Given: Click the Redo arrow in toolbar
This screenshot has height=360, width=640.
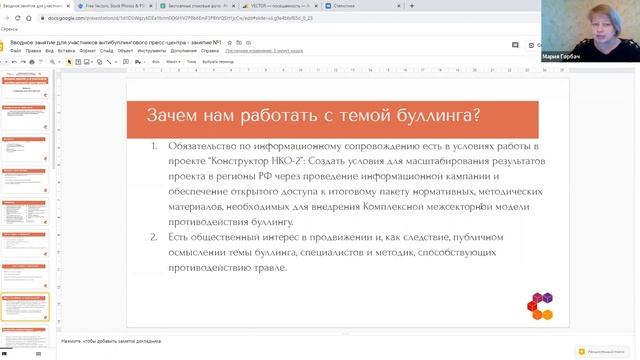Looking at the screenshot, I should click(x=23, y=62).
